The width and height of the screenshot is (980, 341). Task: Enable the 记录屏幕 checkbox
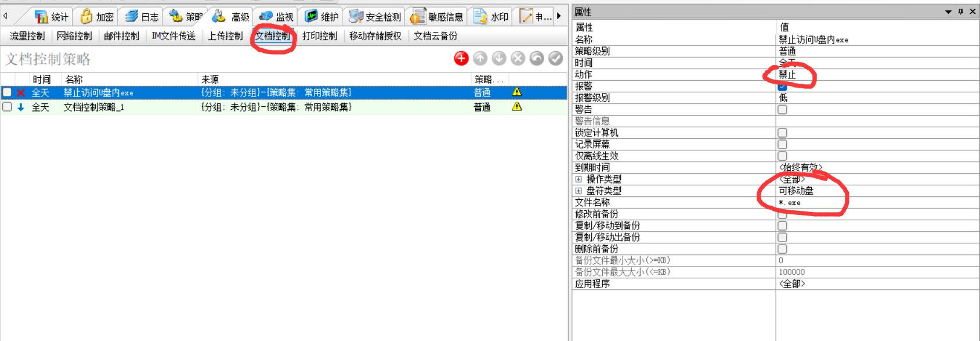(x=782, y=144)
